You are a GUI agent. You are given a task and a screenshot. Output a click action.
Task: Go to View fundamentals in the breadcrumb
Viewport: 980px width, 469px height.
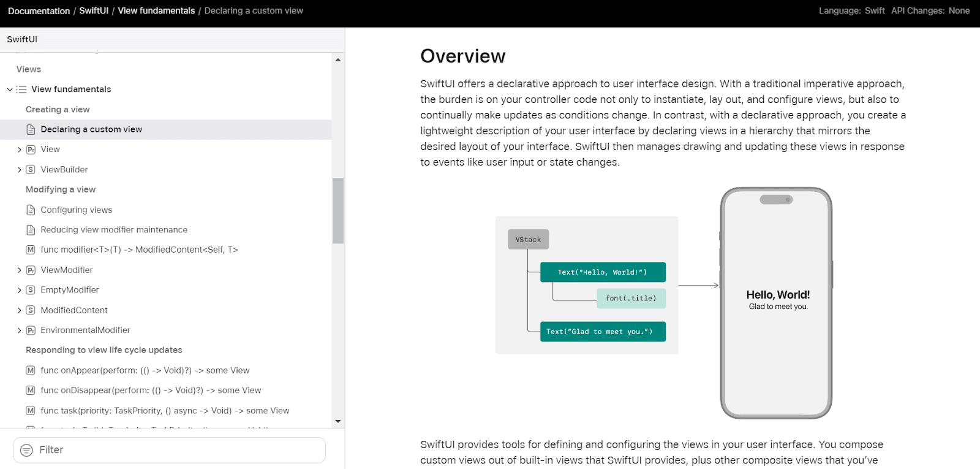(x=156, y=11)
